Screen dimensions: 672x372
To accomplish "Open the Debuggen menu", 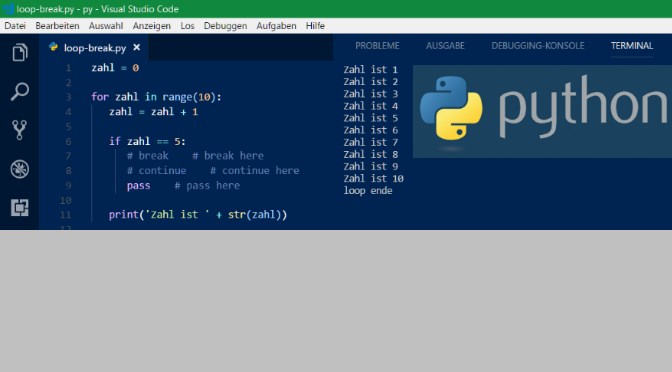I will (225, 26).
